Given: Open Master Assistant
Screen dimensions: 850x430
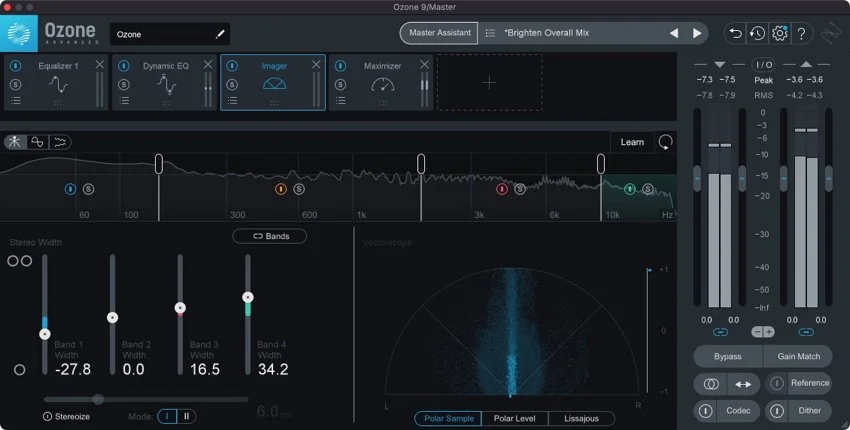Looking at the screenshot, I should coord(439,33).
